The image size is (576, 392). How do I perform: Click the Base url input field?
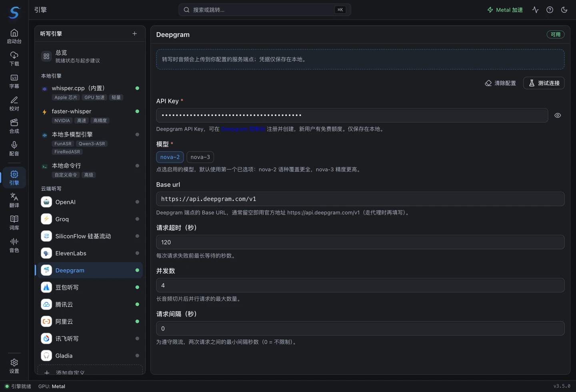[360, 199]
